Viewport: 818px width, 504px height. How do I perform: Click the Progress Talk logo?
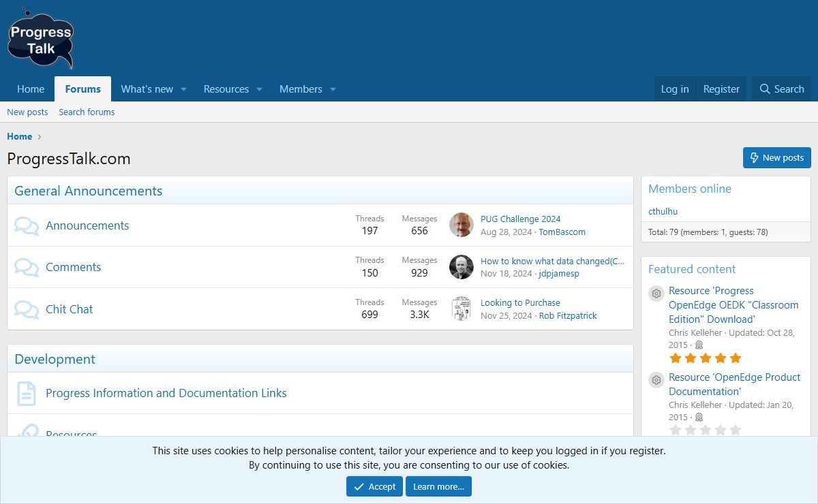point(40,39)
